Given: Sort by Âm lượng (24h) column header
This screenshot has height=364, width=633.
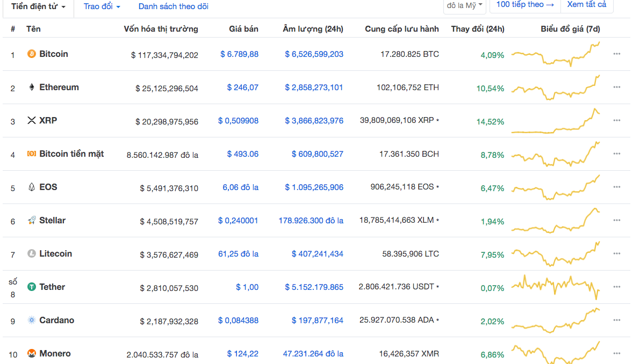Looking at the screenshot, I should [x=313, y=29].
